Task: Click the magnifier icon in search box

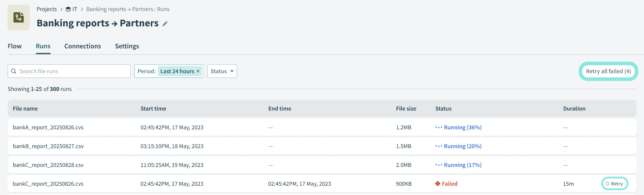Action: click(14, 71)
